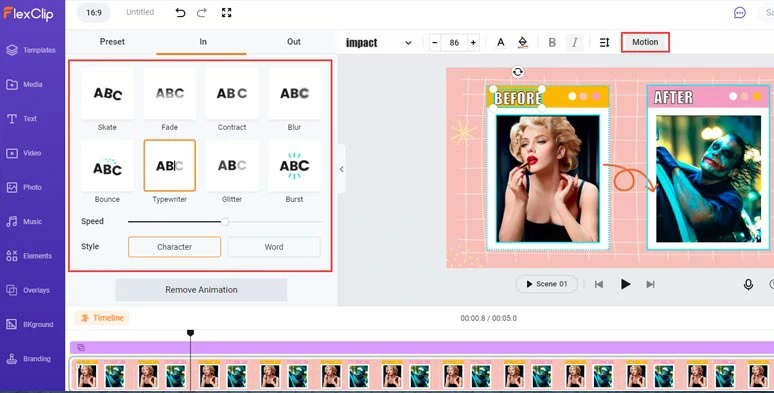Viewport: 774px width, 393px height.
Task: Open the Text sidebar panel
Action: pyautogui.click(x=22, y=118)
